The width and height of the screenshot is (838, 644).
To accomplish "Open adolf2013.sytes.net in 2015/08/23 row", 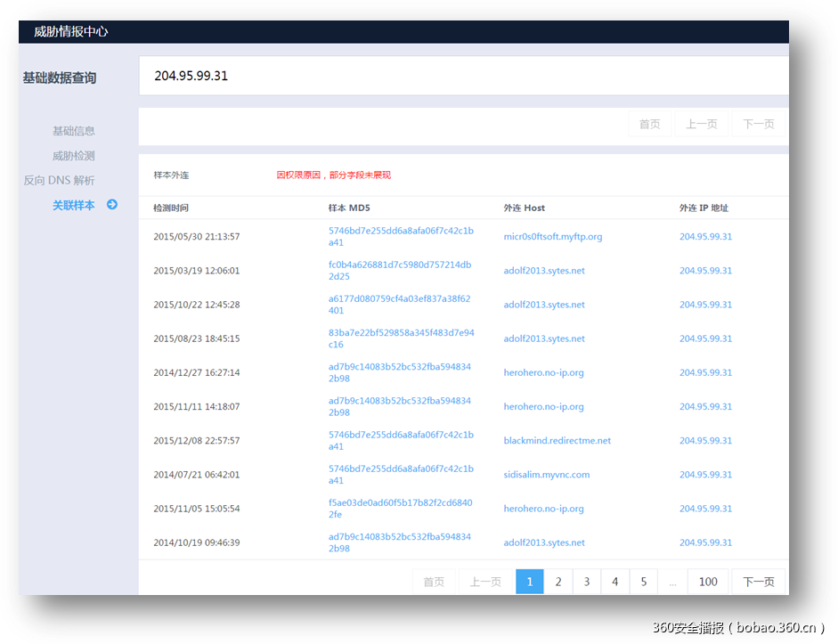I will point(544,338).
